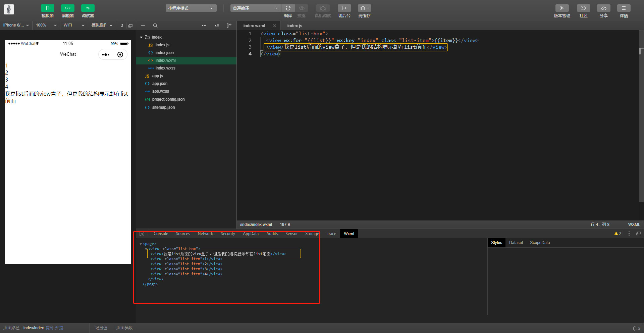Viewport: 644px width, 333px height.
Task: Collapse the index folder in file tree
Action: tap(141, 37)
